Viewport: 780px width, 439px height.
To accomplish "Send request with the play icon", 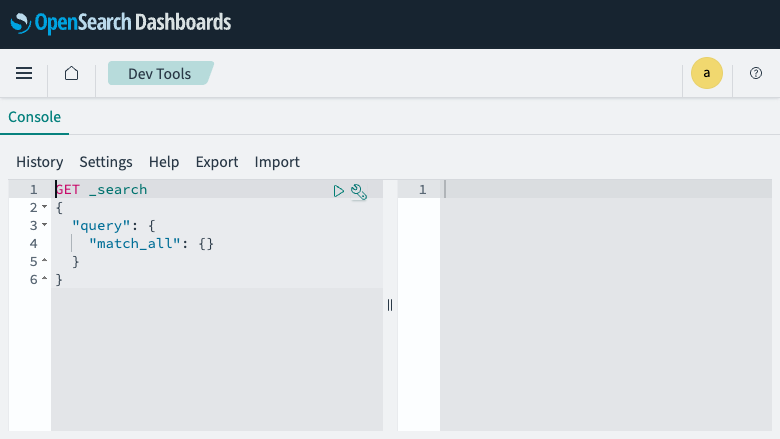I will click(339, 191).
